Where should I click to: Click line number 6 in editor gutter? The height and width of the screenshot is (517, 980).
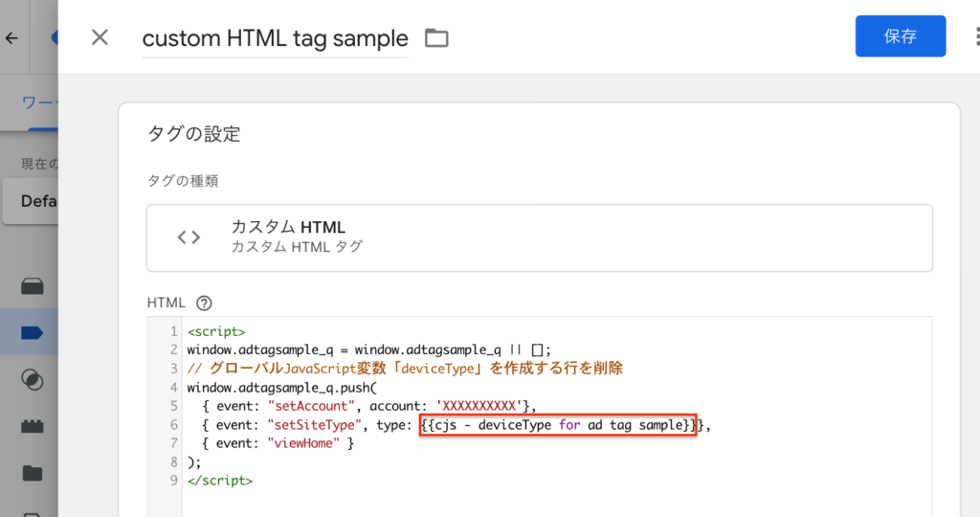pos(174,425)
